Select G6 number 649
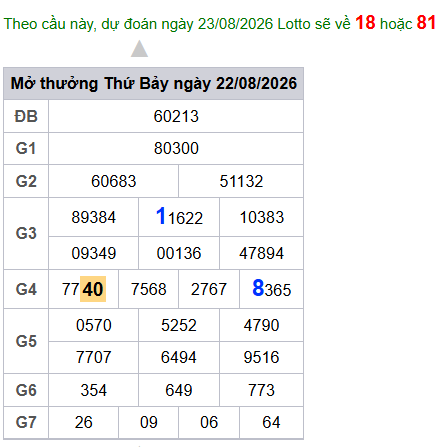 click(179, 390)
